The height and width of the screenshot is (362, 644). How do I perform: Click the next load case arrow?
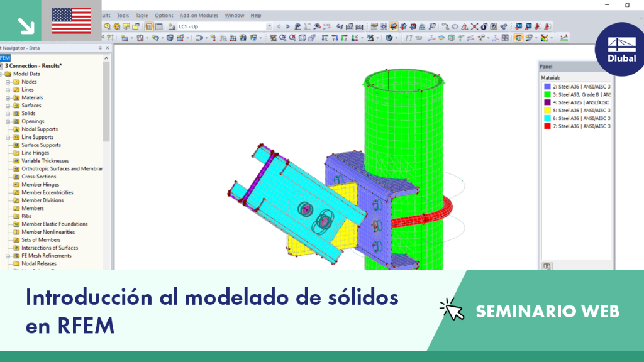(x=287, y=26)
